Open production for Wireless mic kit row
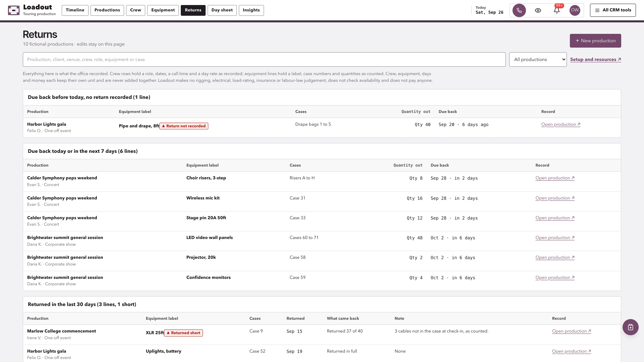This screenshot has width=644, height=362. pyautogui.click(x=555, y=198)
